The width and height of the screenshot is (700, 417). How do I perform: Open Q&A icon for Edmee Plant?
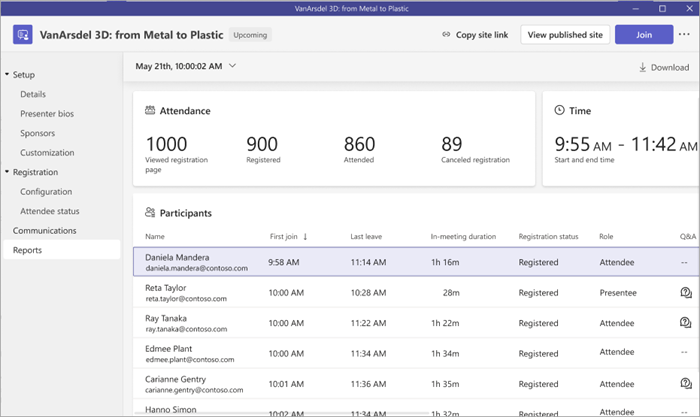[x=685, y=353]
